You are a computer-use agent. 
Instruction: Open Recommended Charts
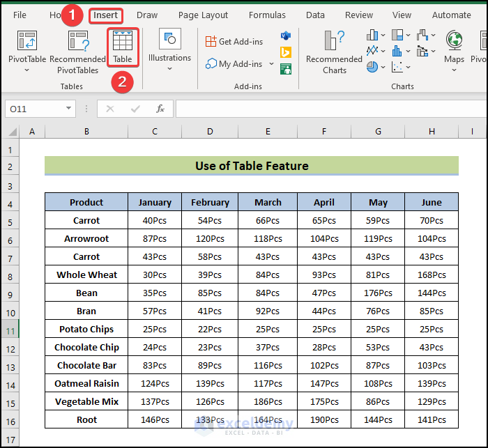334,47
